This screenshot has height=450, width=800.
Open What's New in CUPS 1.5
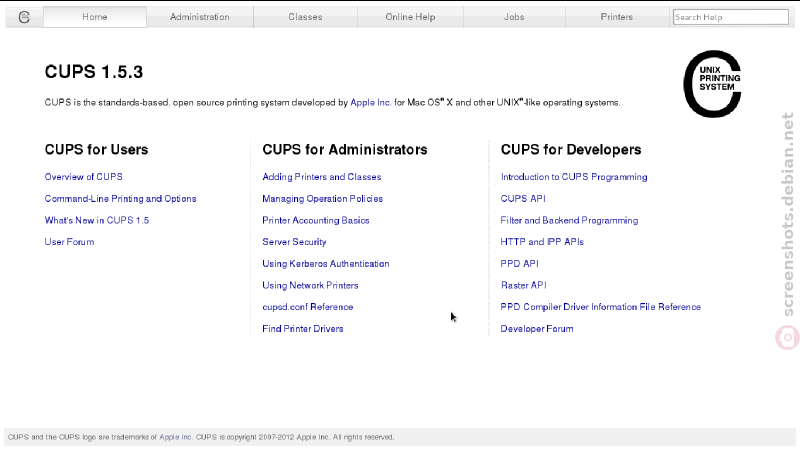click(x=97, y=220)
